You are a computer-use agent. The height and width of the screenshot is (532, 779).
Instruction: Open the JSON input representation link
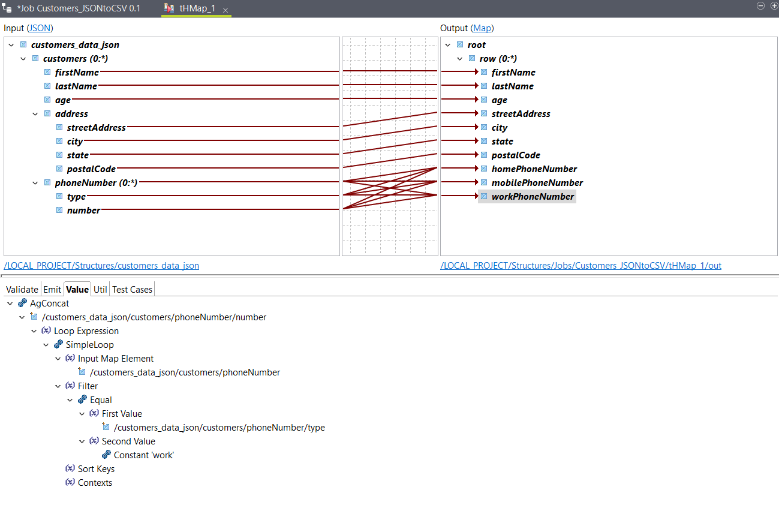[40, 28]
